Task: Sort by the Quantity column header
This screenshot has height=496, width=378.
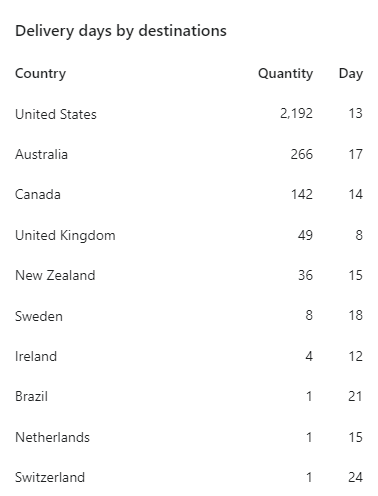Action: [x=285, y=73]
